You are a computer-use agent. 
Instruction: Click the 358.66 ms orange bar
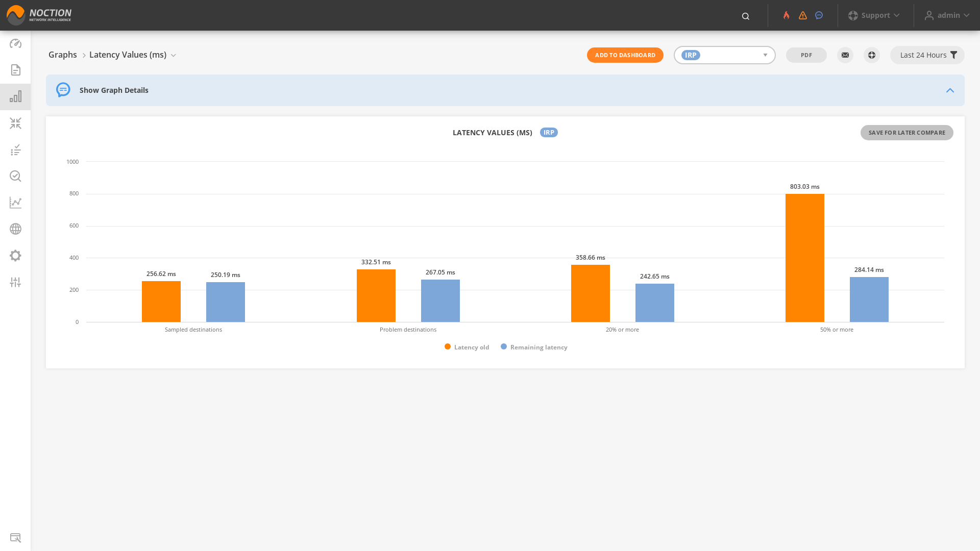[590, 293]
